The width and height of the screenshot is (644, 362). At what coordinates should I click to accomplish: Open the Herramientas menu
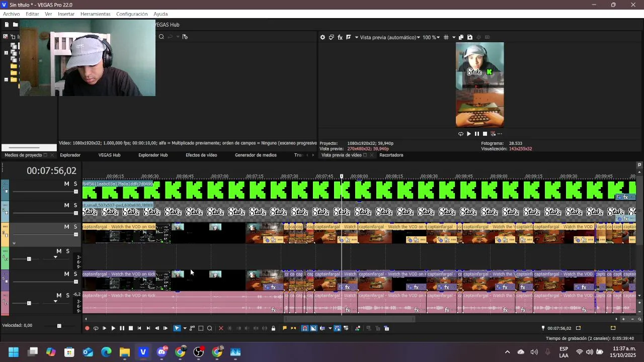click(95, 14)
